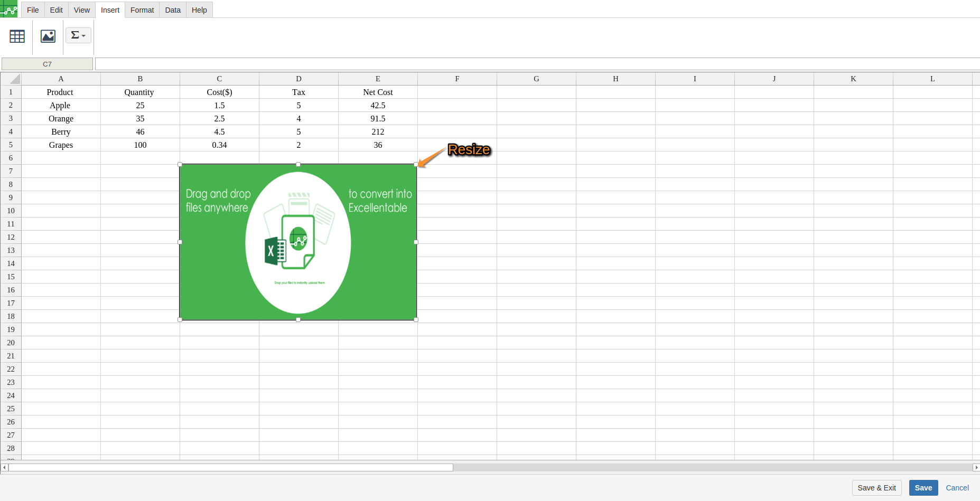Select row 19 header
Image resolution: width=980 pixels, height=501 pixels.
click(x=11, y=329)
